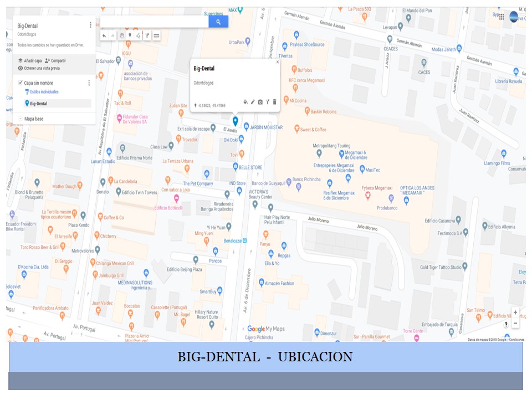Image resolution: width=532 pixels, height=399 pixels.
Task: Open the Big-Dental map three-dot options menu
Action: pos(91,25)
